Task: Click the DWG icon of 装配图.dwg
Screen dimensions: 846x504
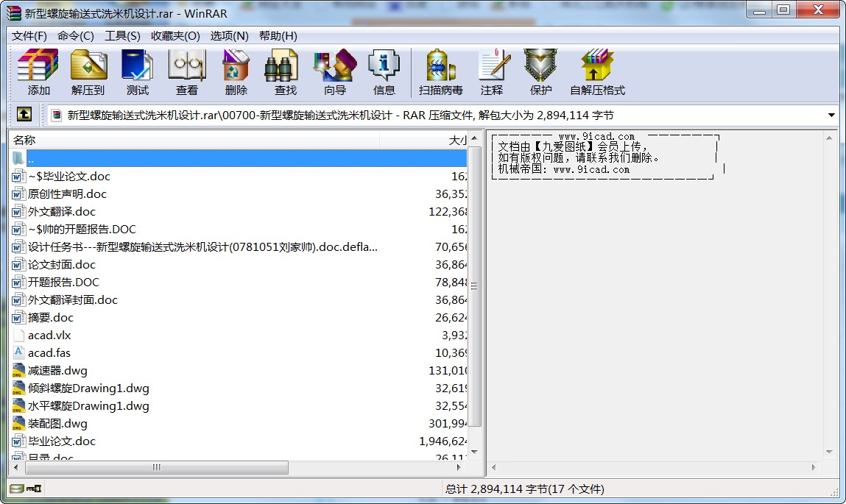Action: coord(18,424)
